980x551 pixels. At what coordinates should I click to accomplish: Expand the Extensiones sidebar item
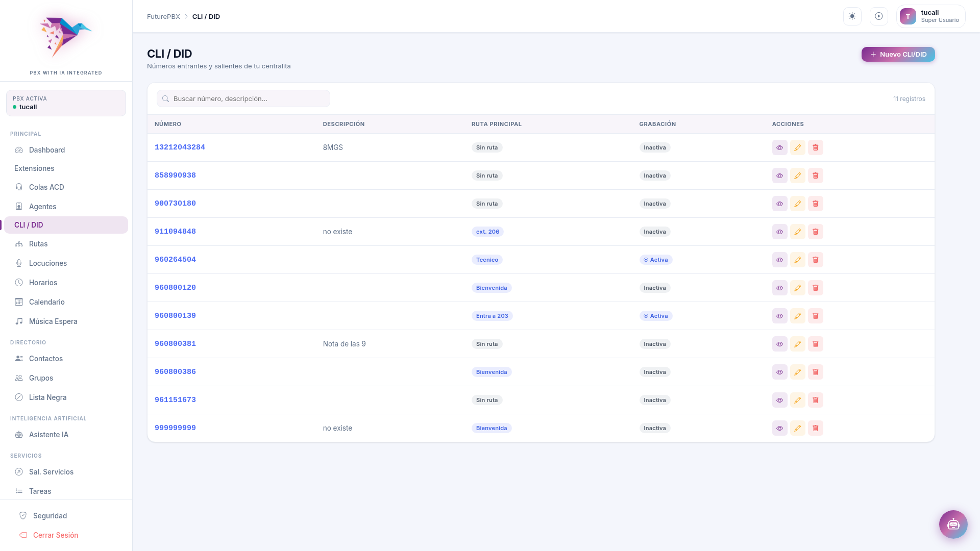(34, 168)
